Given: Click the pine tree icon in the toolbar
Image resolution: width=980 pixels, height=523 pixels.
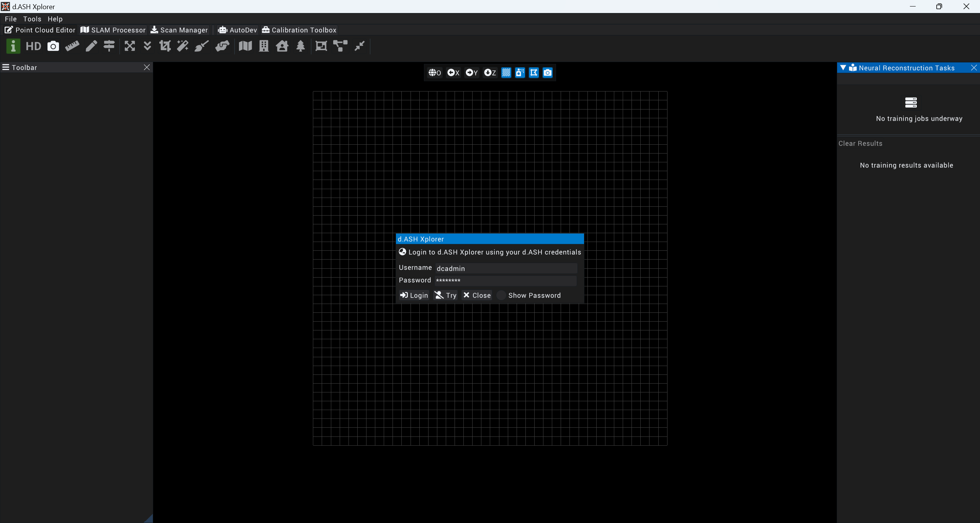Looking at the screenshot, I should click(x=301, y=46).
